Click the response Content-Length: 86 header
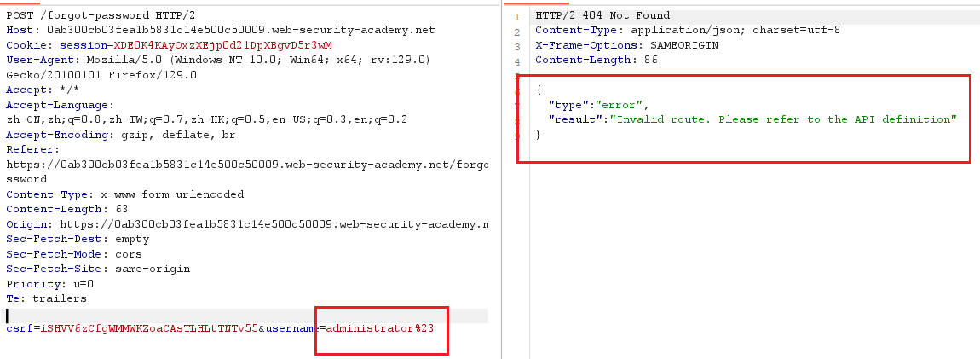This screenshot has height=359, width=980. tap(597, 60)
